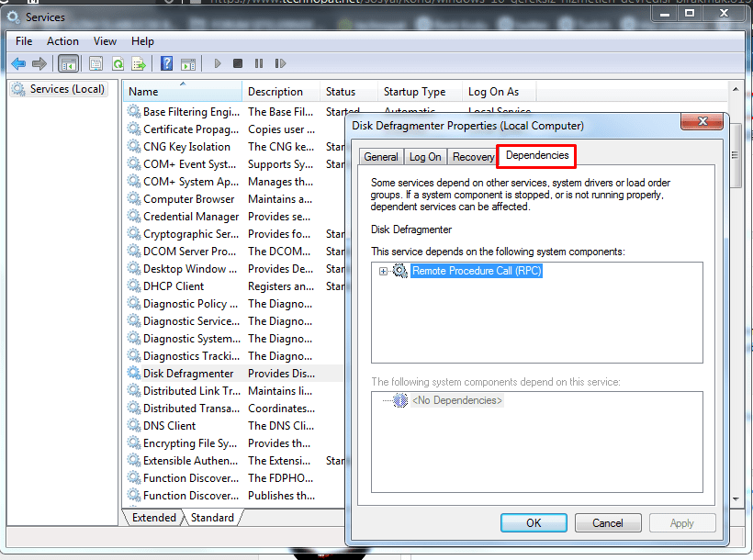Select COM+ System Application service row
This screenshot has height=560, width=753.
click(x=234, y=182)
